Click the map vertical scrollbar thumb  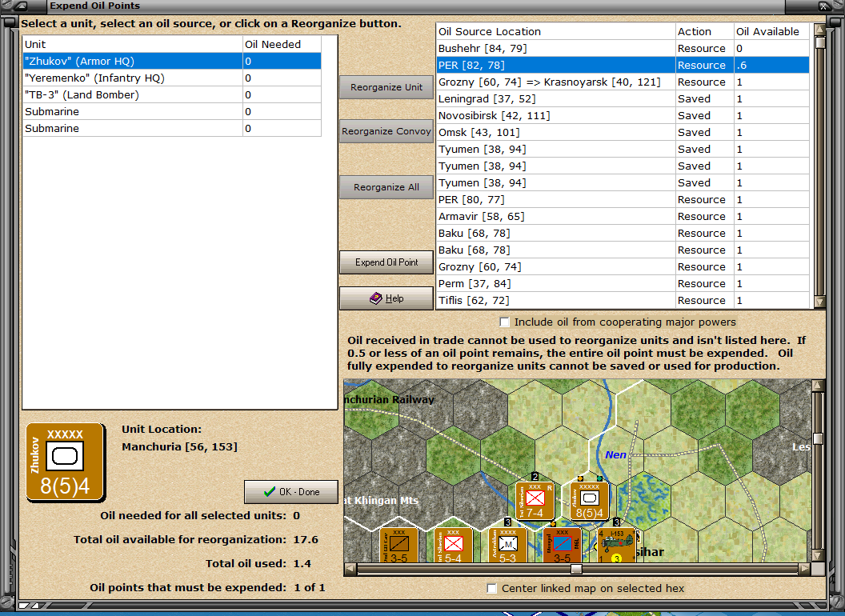click(818, 438)
